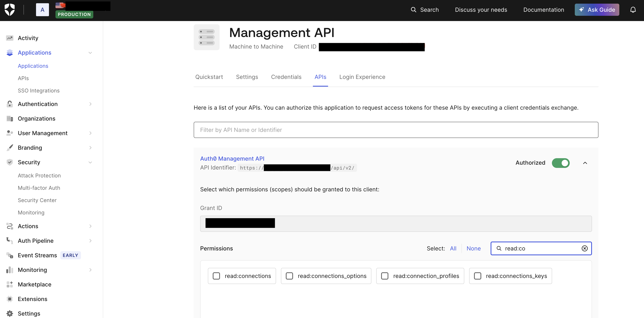This screenshot has height=318, width=644.
Task: Open the Marketplace sidebar item
Action: tap(34, 284)
